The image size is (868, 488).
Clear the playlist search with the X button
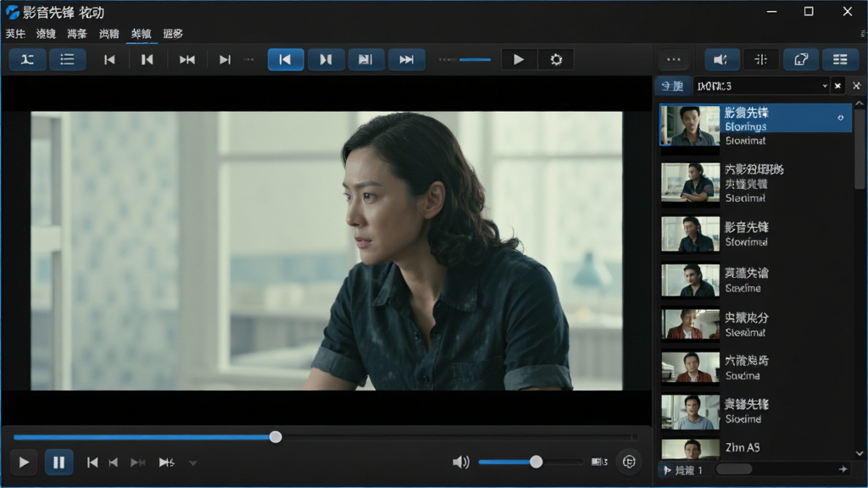pos(837,86)
